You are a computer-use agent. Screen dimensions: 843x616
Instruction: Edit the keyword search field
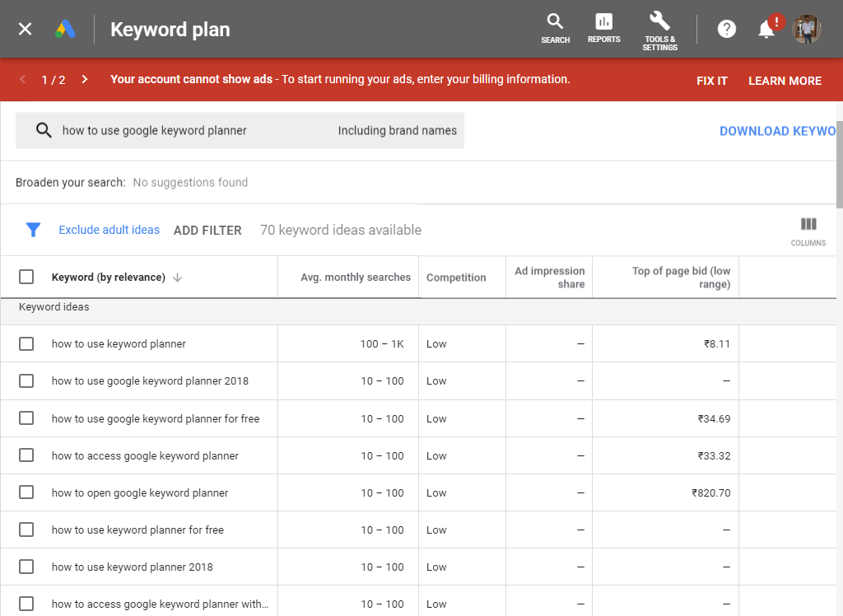point(154,131)
